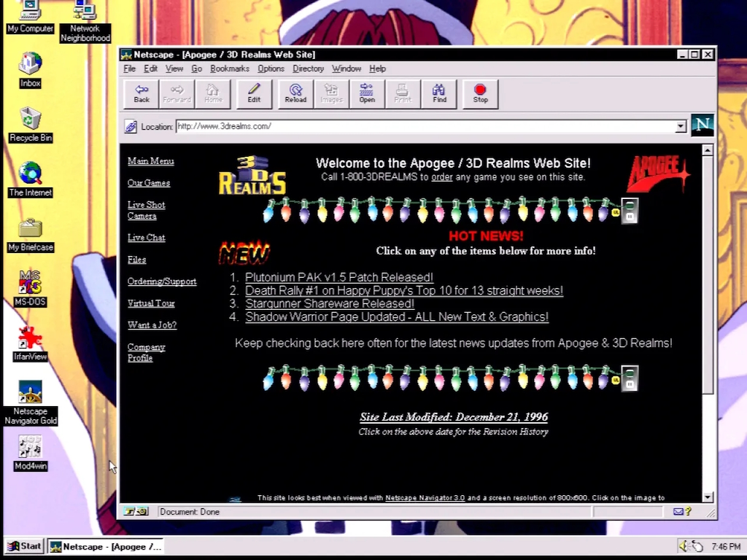Open mail via the envelope status bar icon

click(x=678, y=511)
